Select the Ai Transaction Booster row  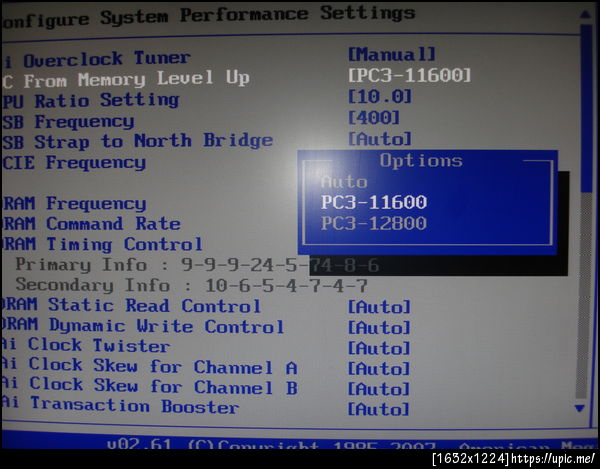121,405
